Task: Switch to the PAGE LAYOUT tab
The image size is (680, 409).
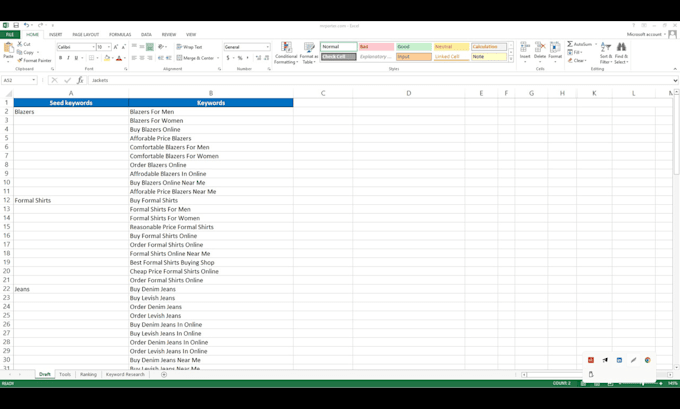Action: point(85,34)
